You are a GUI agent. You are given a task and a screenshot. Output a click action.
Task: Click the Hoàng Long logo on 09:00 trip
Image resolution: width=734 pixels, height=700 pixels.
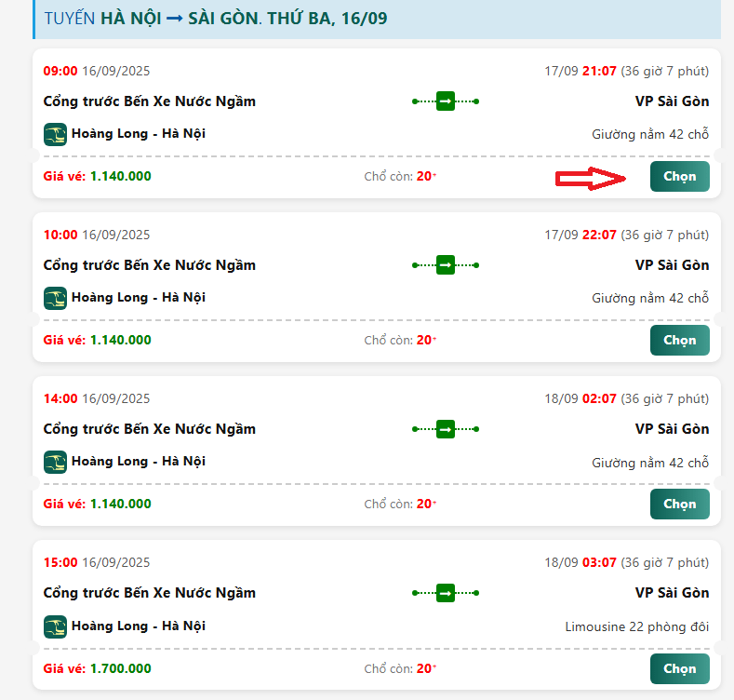[56, 134]
